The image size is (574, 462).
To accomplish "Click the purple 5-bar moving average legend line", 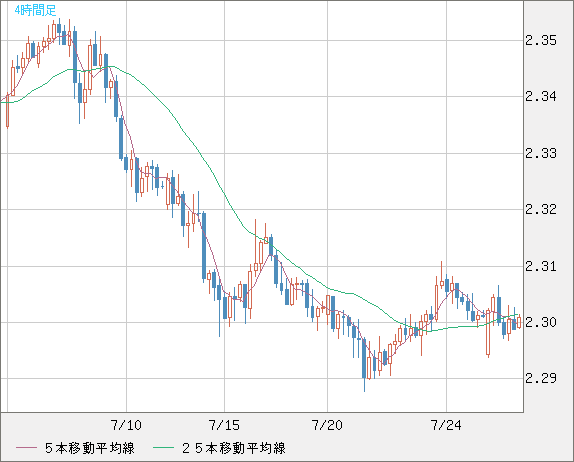I will tap(26, 448).
